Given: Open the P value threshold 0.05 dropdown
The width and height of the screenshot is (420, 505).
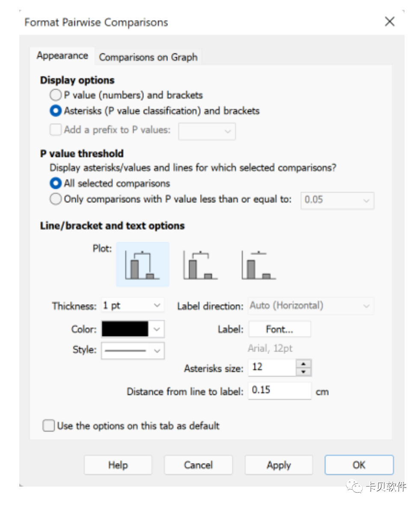Looking at the screenshot, I should point(337,200).
